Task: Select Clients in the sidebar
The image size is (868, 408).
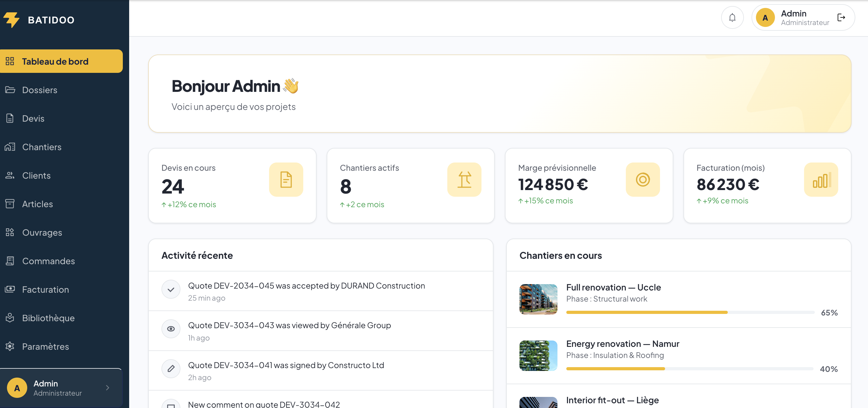Action: pyautogui.click(x=61, y=175)
